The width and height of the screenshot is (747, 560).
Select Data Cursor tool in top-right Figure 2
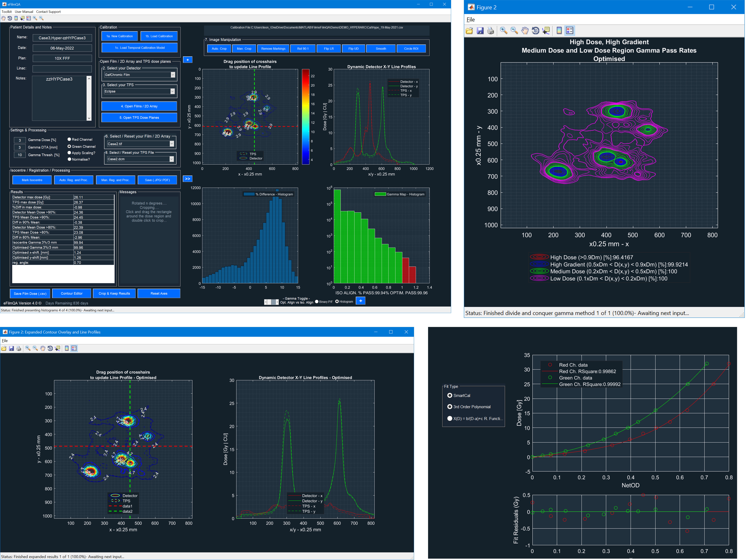pos(546,31)
